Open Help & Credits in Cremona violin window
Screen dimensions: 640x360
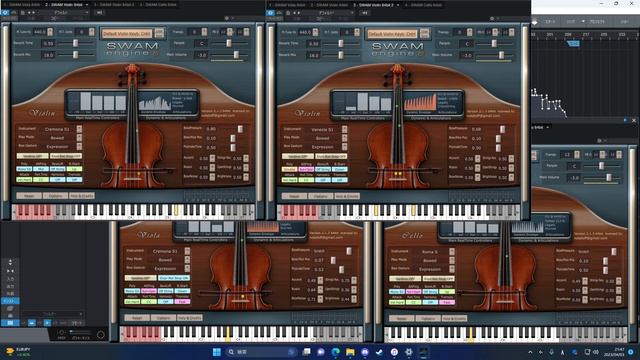[82, 196]
